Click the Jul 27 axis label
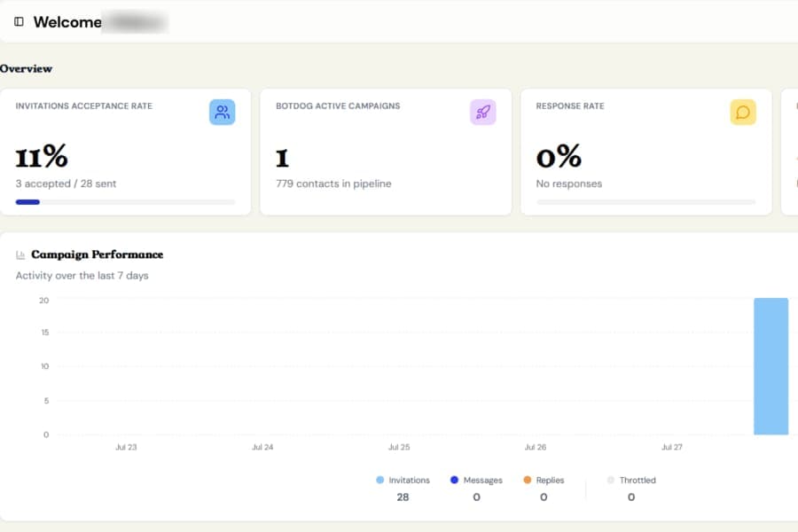 pyautogui.click(x=672, y=447)
